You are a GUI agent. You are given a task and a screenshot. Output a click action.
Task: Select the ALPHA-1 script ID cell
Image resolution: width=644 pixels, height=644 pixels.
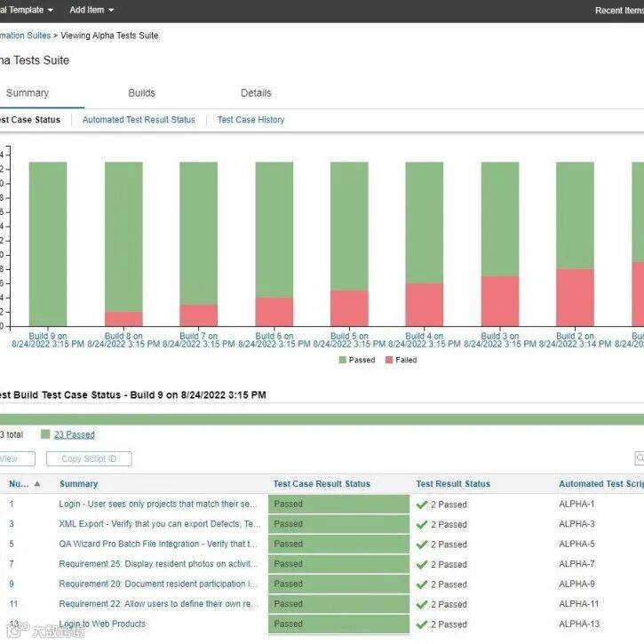coord(576,504)
